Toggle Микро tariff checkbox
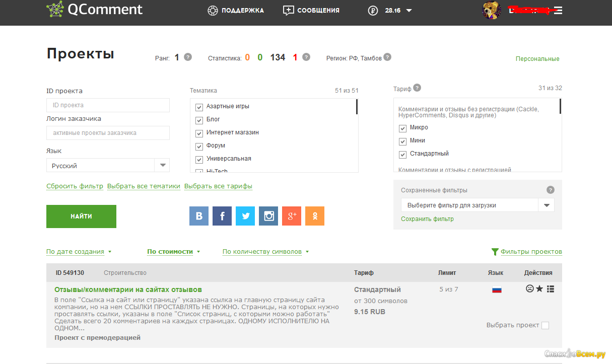The width and height of the screenshot is (612, 364). 402,128
